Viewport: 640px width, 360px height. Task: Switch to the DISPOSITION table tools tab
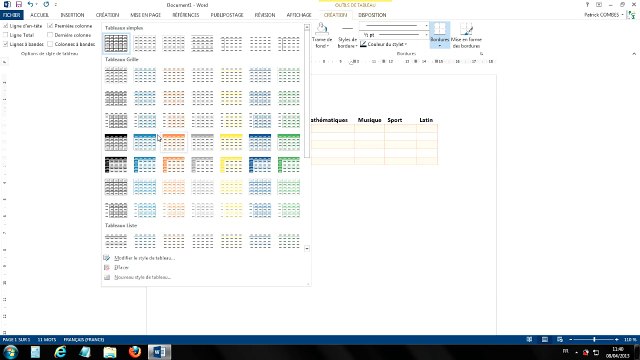[x=372, y=15]
